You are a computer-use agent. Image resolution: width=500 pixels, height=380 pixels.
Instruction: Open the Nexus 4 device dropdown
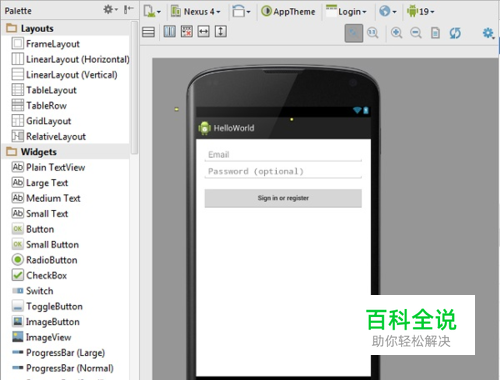click(x=196, y=11)
